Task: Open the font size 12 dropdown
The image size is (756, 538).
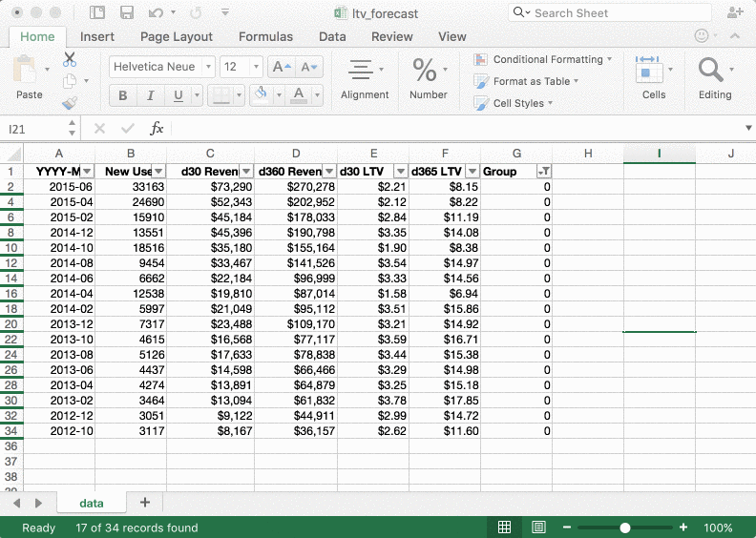Action: pyautogui.click(x=257, y=67)
